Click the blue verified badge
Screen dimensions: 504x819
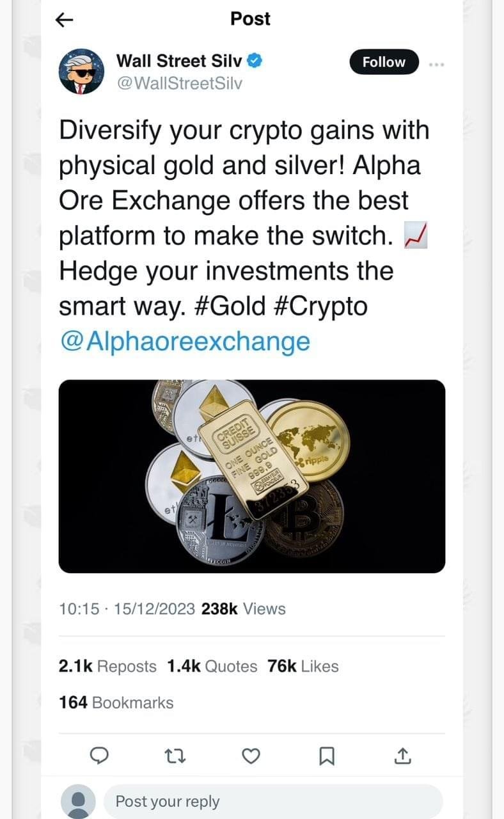click(255, 61)
